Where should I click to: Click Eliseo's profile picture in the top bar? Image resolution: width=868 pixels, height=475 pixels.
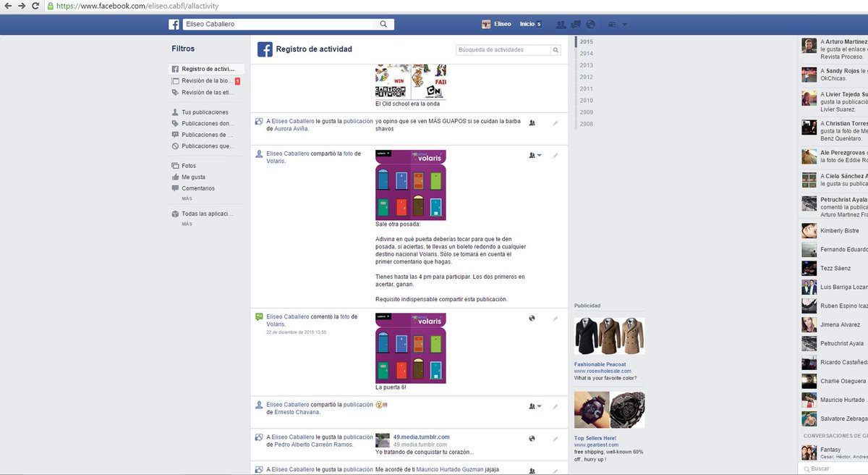(487, 24)
